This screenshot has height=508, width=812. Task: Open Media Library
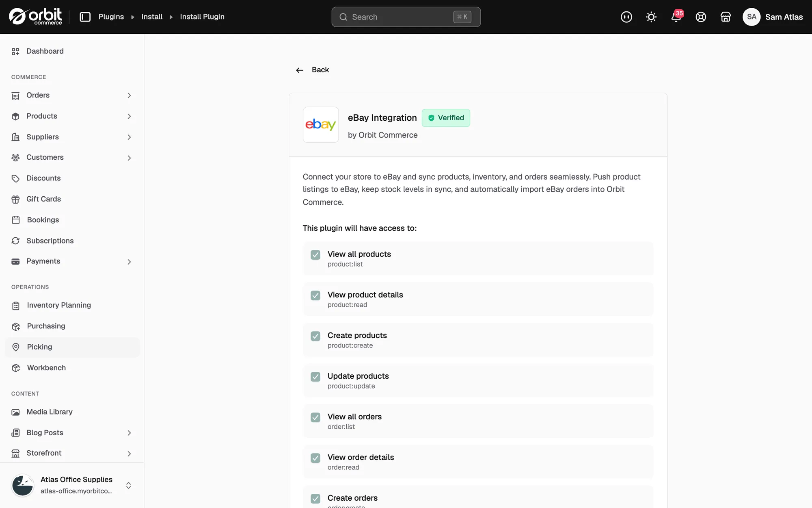coord(72,412)
